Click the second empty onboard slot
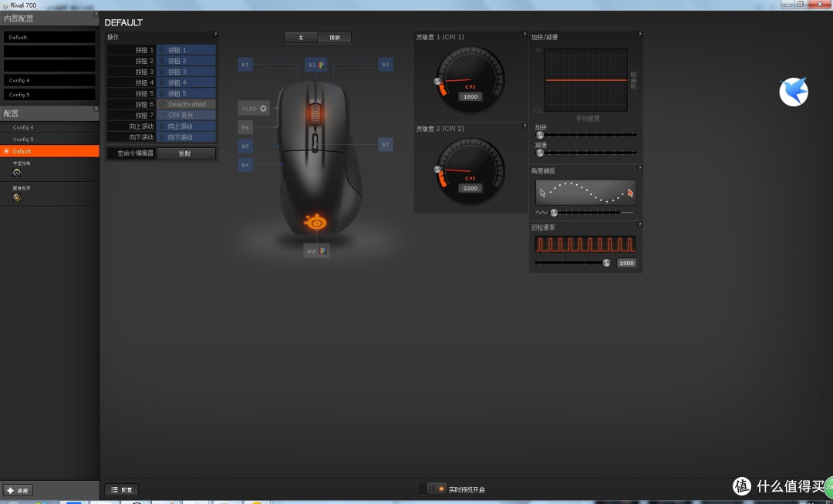Screen dimensions: 833x504 click(x=49, y=52)
